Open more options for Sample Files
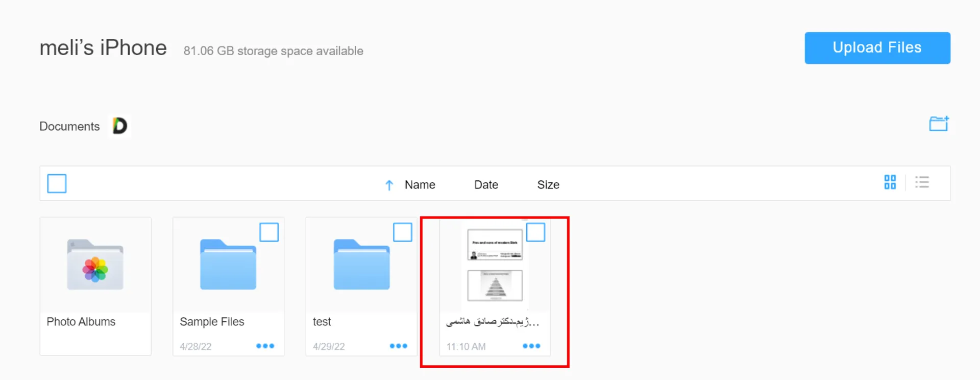The height and width of the screenshot is (380, 980). click(265, 346)
